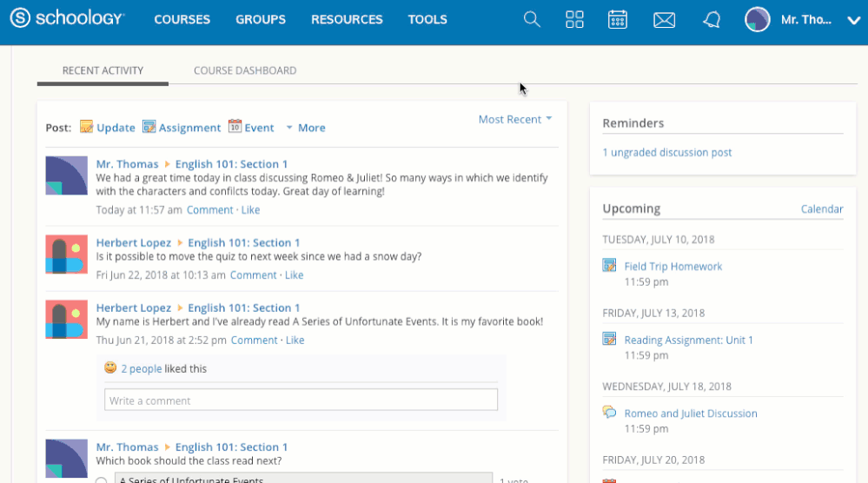868x483 pixels.
Task: Select the first poll option radio button
Action: coord(102,480)
